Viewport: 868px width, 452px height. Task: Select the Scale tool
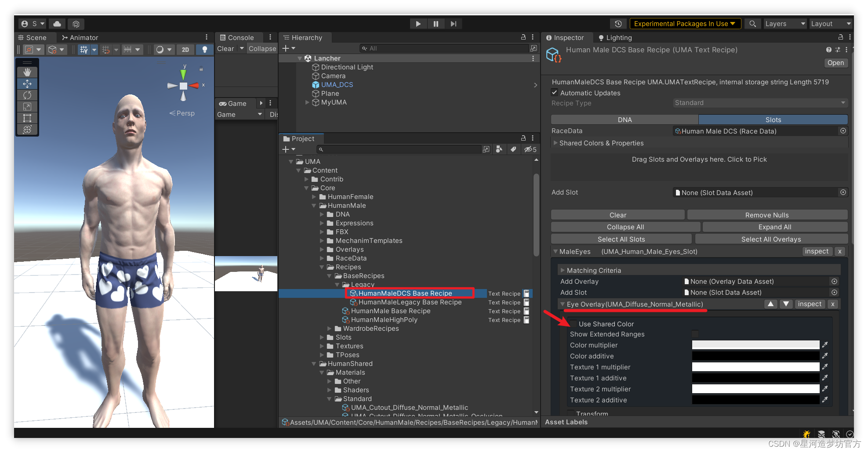click(x=27, y=106)
